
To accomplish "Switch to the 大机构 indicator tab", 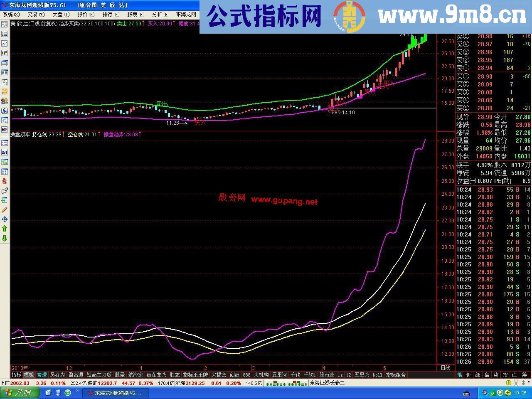I will tap(261, 375).
